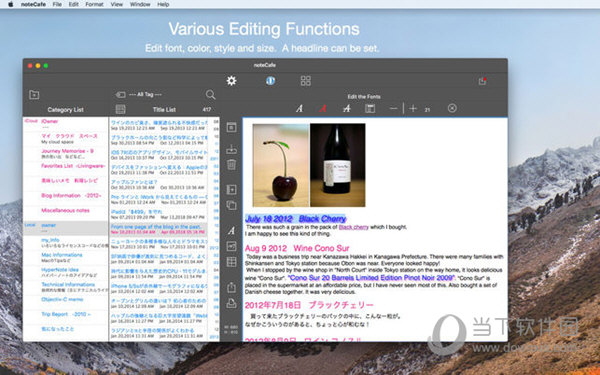
Task: Click the share icon in vertical toolbar
Action: (231, 287)
